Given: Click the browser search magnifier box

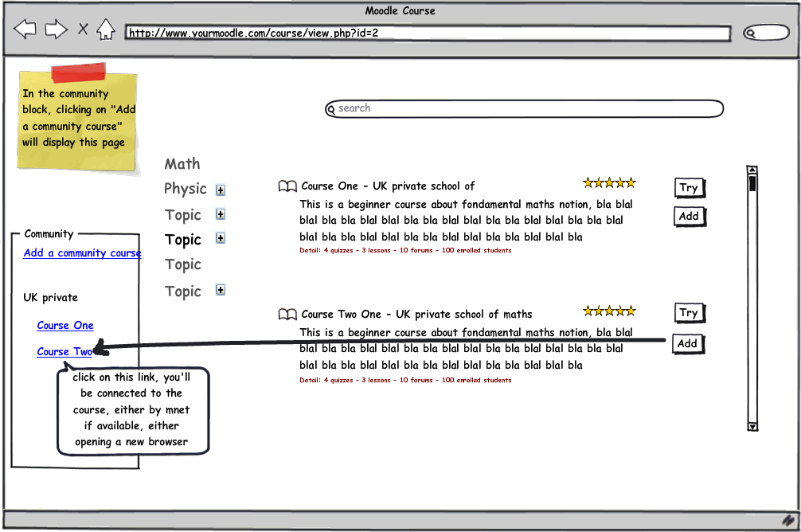Looking at the screenshot, I should 765,33.
